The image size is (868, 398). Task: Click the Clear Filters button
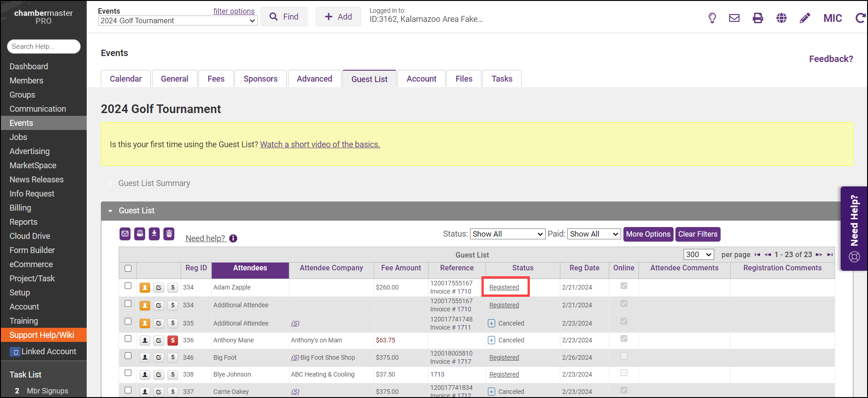click(697, 234)
